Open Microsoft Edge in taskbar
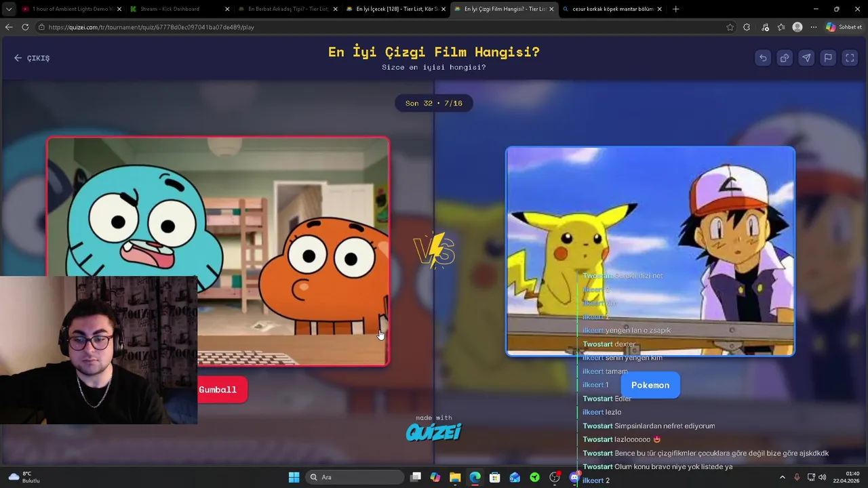Screen dimensions: 868x488 tap(475, 477)
